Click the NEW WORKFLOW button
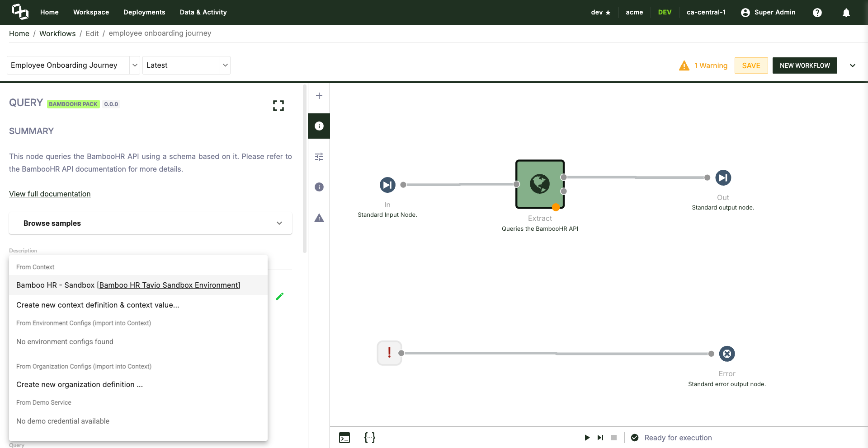The width and height of the screenshot is (868, 448). click(805, 65)
